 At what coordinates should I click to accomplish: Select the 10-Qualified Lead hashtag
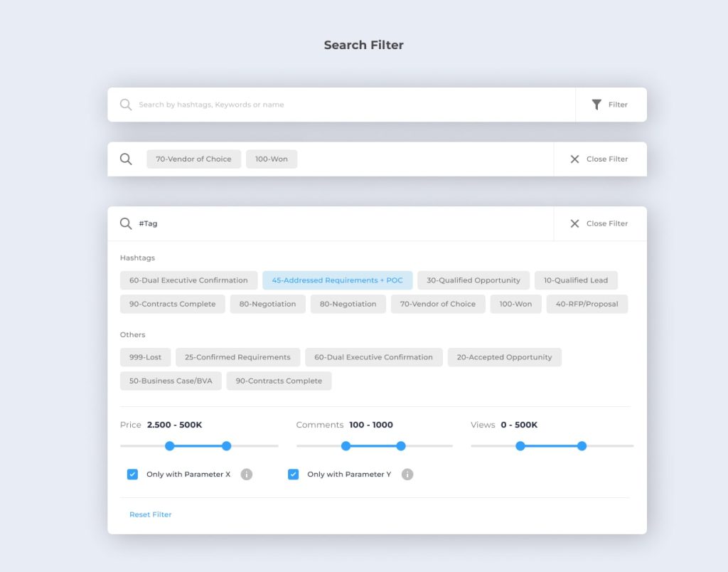pos(577,280)
